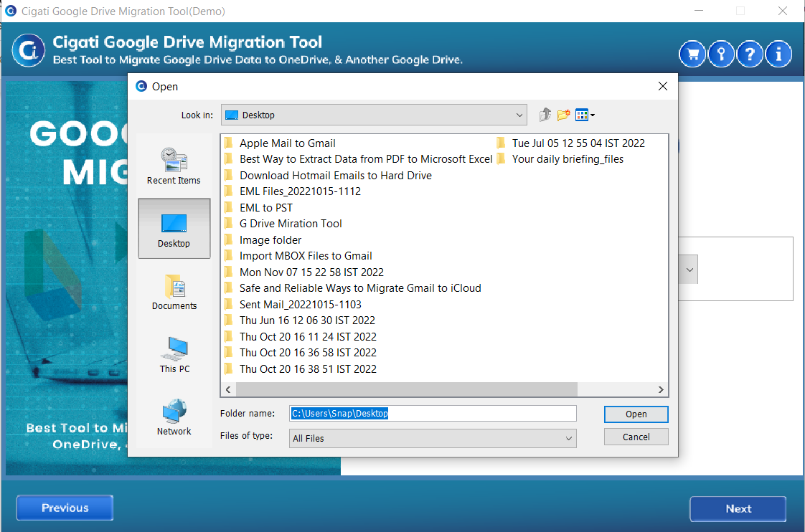Screen dimensions: 805x532
Task: Open dropdown behind dialog in main window
Action: (689, 270)
